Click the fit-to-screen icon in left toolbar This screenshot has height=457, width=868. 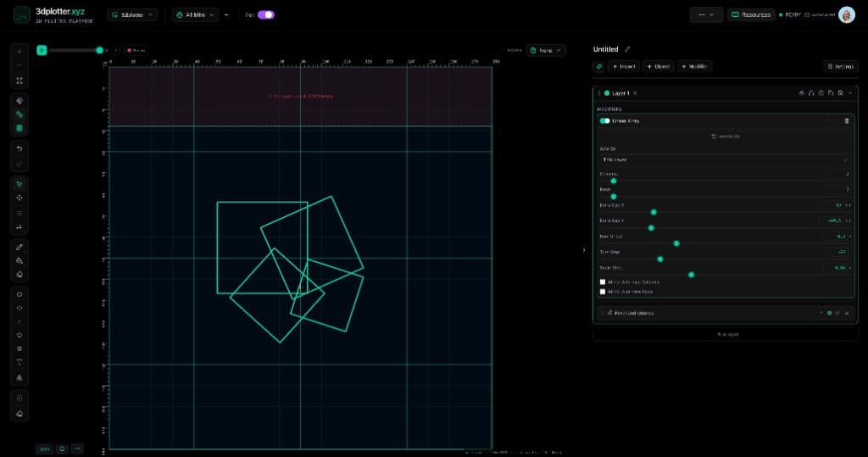19,81
